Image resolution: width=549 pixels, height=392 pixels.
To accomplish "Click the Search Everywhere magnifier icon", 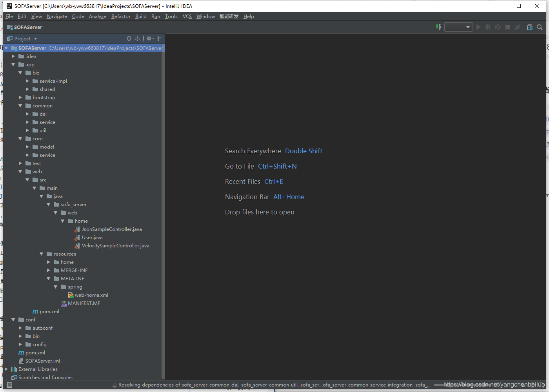I will pyautogui.click(x=540, y=27).
